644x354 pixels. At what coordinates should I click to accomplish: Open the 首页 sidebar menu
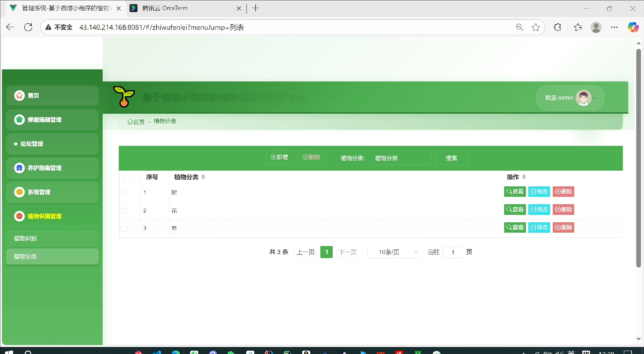52,96
